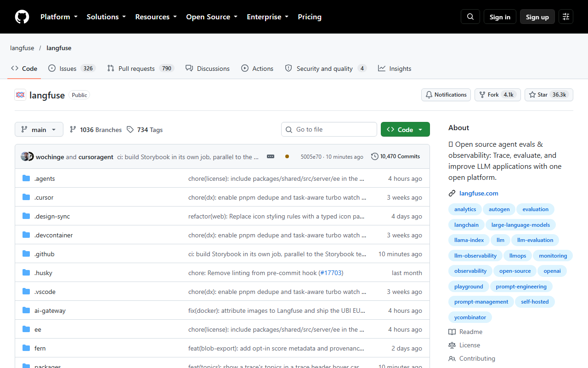Click the Readme book icon
588x368 pixels.
click(452, 332)
